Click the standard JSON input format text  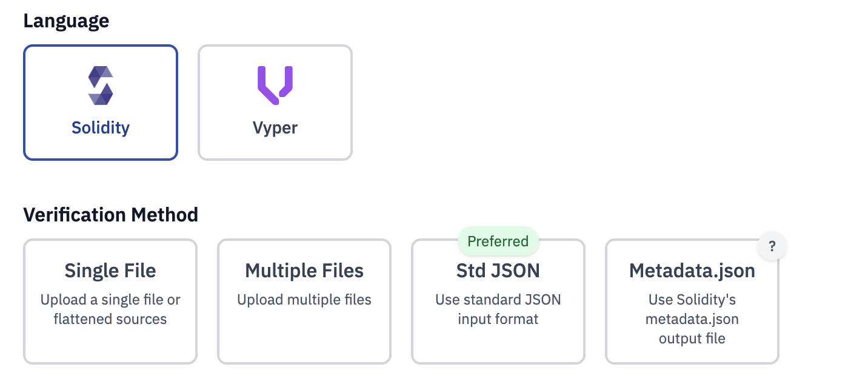click(498, 309)
